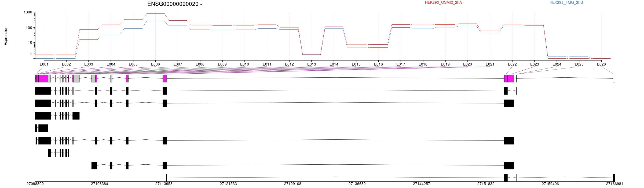This screenshot has height=188, width=644.
Task: Click the E008 exon bin label
Action: point(200,64)
